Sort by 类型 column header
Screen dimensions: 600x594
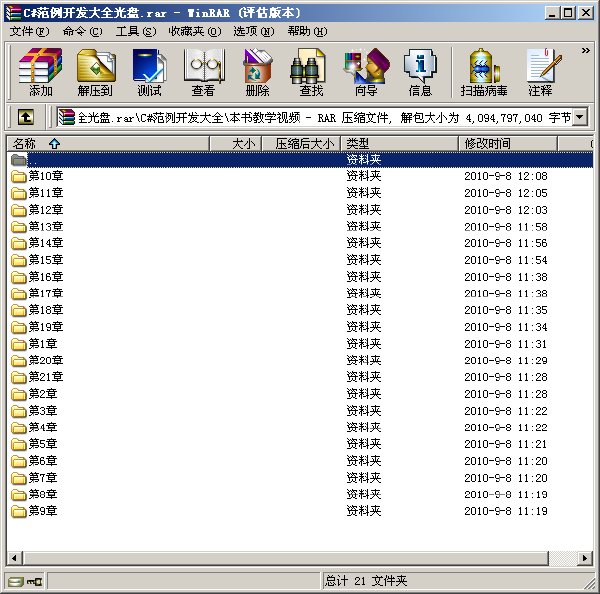point(399,144)
